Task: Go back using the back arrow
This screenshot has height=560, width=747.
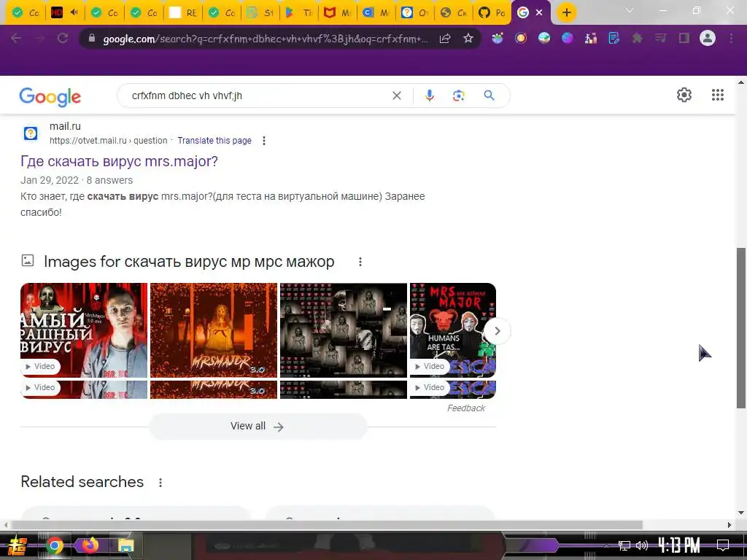Action: (x=16, y=38)
